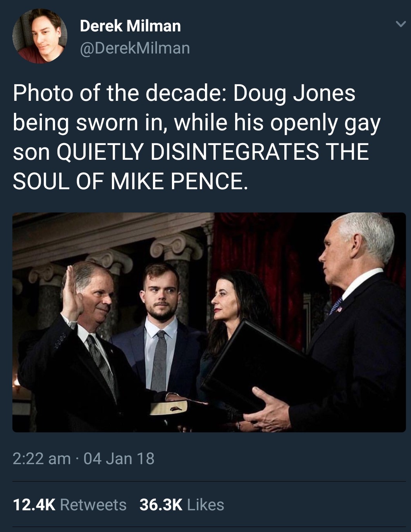Click the "SOUL OF MIKE PENCE." text line
Viewport: 411px width, 532px height.
click(x=130, y=181)
